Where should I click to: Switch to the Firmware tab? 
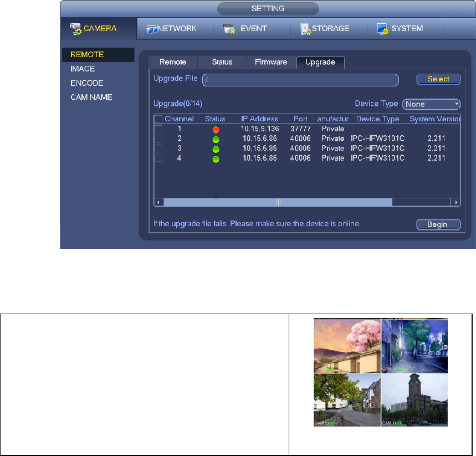(x=271, y=62)
